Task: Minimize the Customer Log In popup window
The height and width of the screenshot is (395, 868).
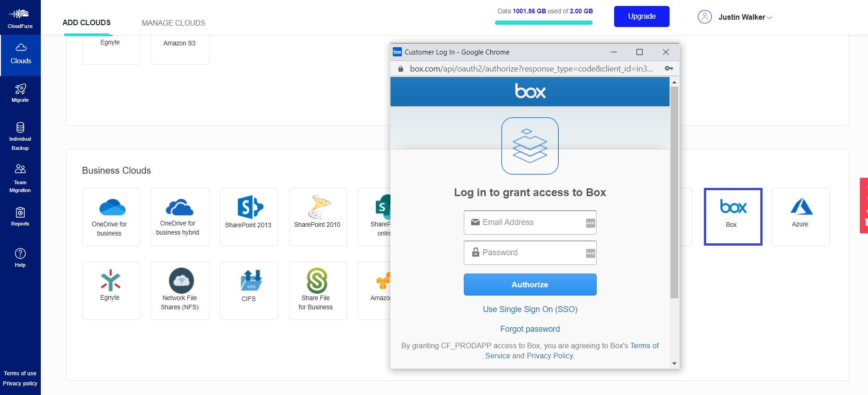Action: tap(614, 52)
